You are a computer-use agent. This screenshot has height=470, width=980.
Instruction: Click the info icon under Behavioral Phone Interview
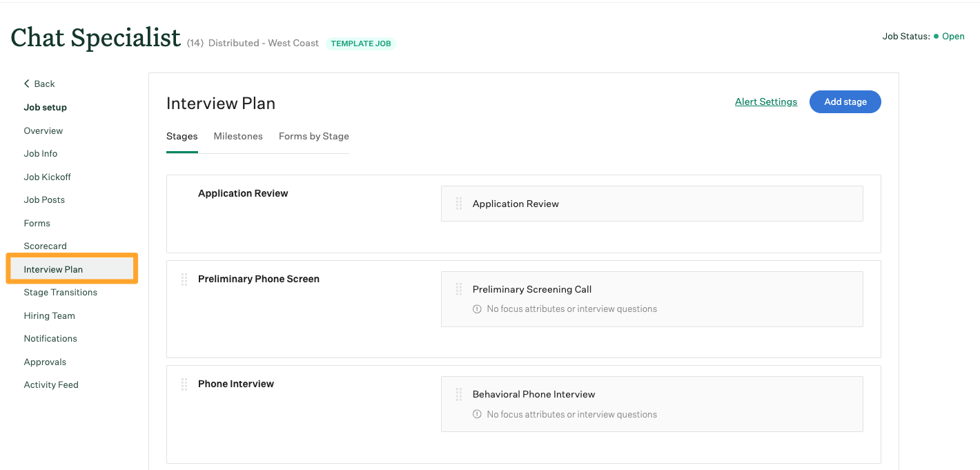click(x=477, y=414)
